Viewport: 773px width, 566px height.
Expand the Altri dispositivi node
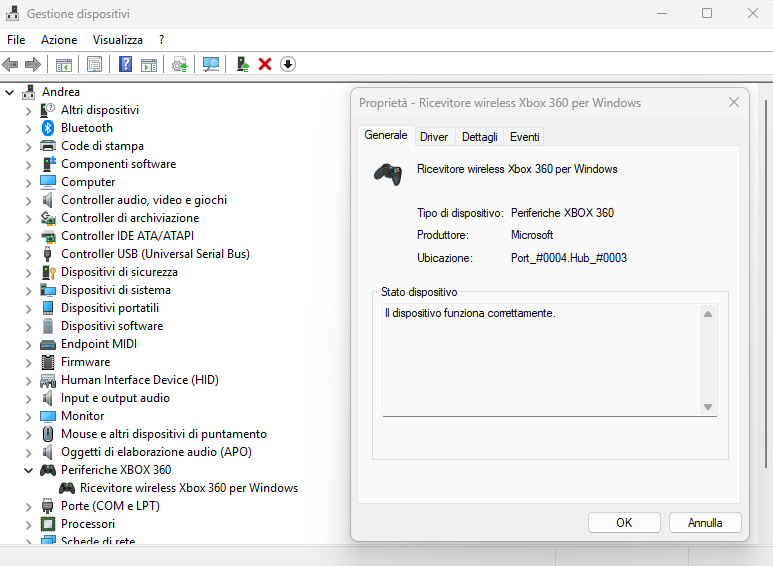(x=29, y=110)
